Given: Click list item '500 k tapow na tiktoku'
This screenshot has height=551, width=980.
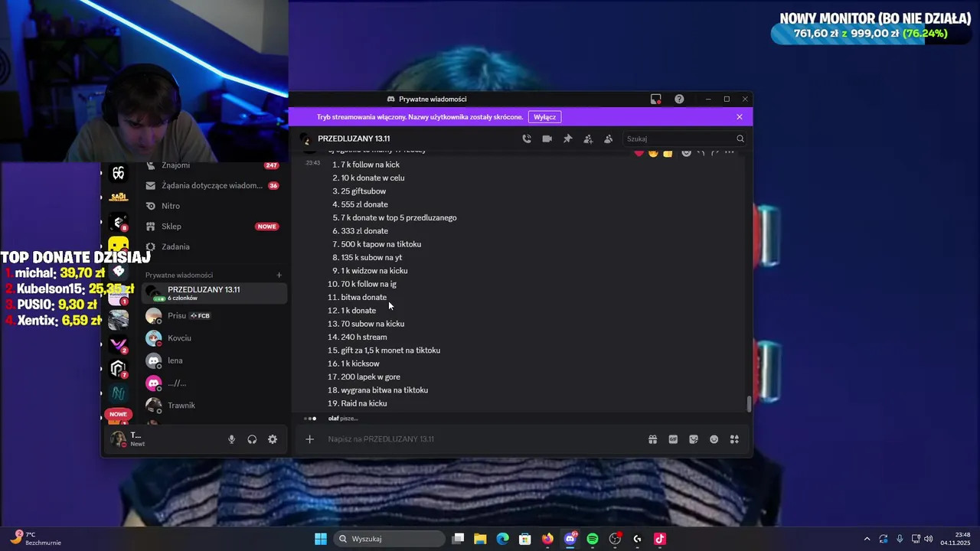Looking at the screenshot, I should click(x=381, y=244).
